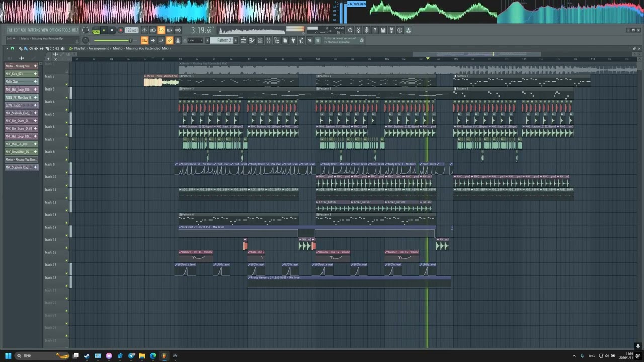Click the undo history power icon
The height and width of the screenshot is (362, 644).
(x=350, y=30)
